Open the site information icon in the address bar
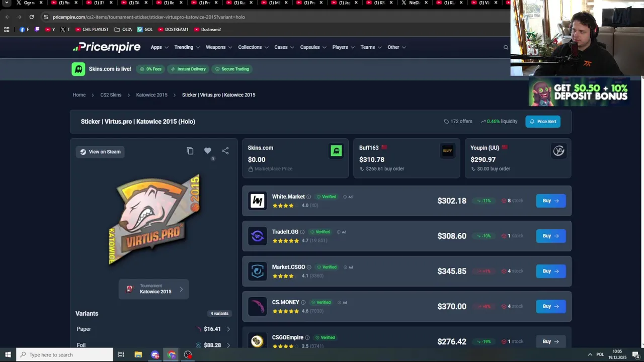This screenshot has width=644, height=362. tap(46, 17)
